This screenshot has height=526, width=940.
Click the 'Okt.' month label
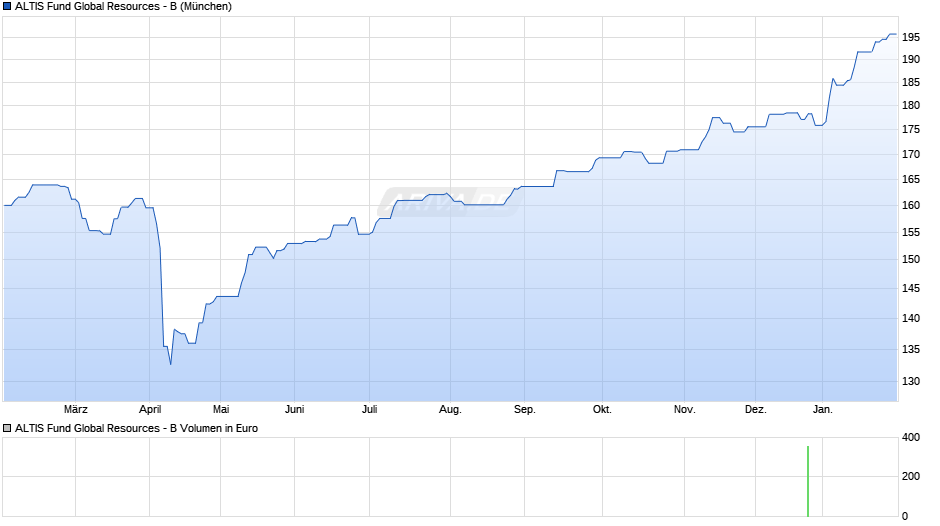click(x=602, y=409)
